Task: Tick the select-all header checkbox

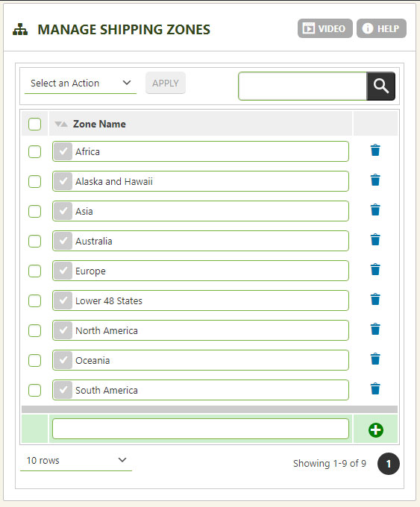Action: [x=34, y=125]
